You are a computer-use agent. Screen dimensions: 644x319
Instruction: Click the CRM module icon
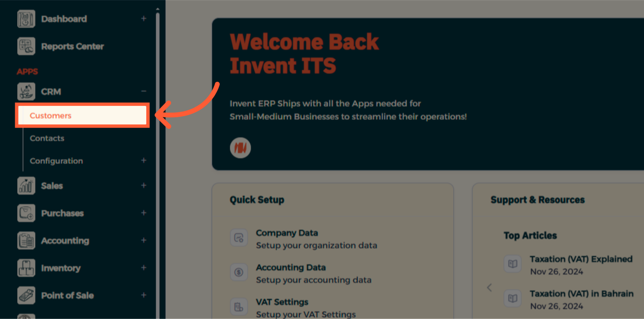click(26, 92)
